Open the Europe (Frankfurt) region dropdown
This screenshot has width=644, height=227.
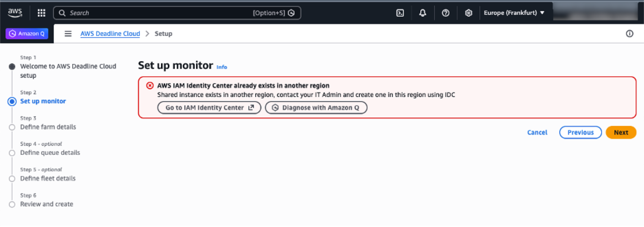tap(514, 13)
